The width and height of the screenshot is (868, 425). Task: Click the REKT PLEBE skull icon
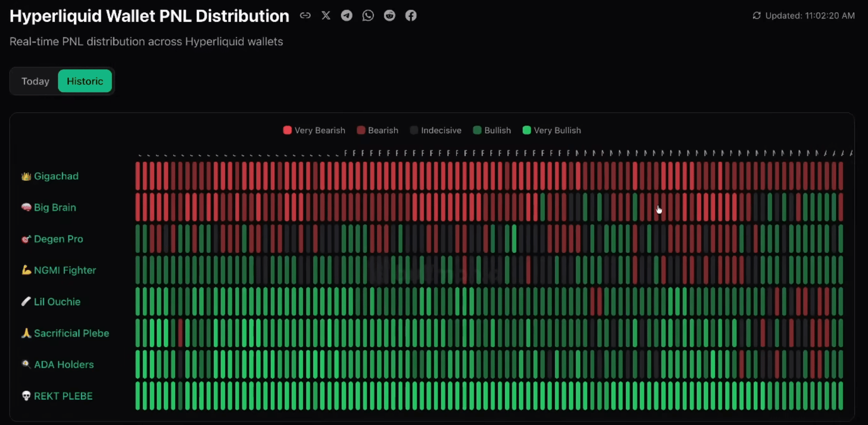pos(26,396)
